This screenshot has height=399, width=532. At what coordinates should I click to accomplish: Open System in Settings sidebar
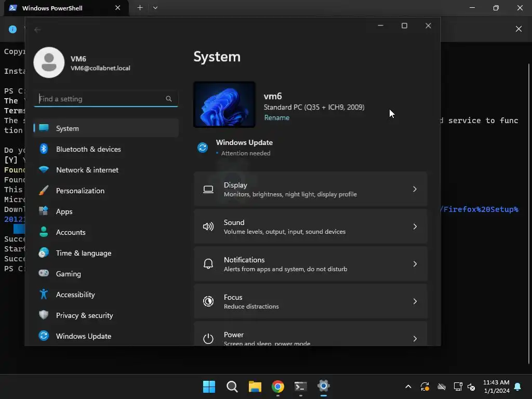(x=106, y=128)
